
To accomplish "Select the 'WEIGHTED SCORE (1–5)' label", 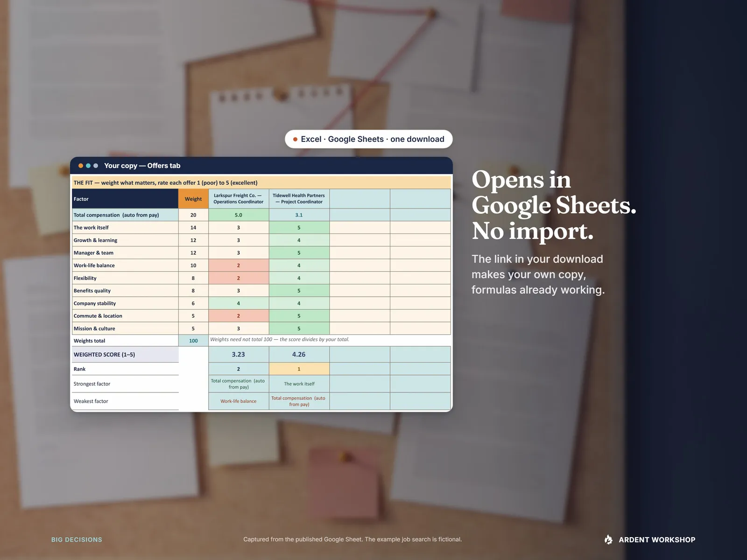I will pos(125,355).
